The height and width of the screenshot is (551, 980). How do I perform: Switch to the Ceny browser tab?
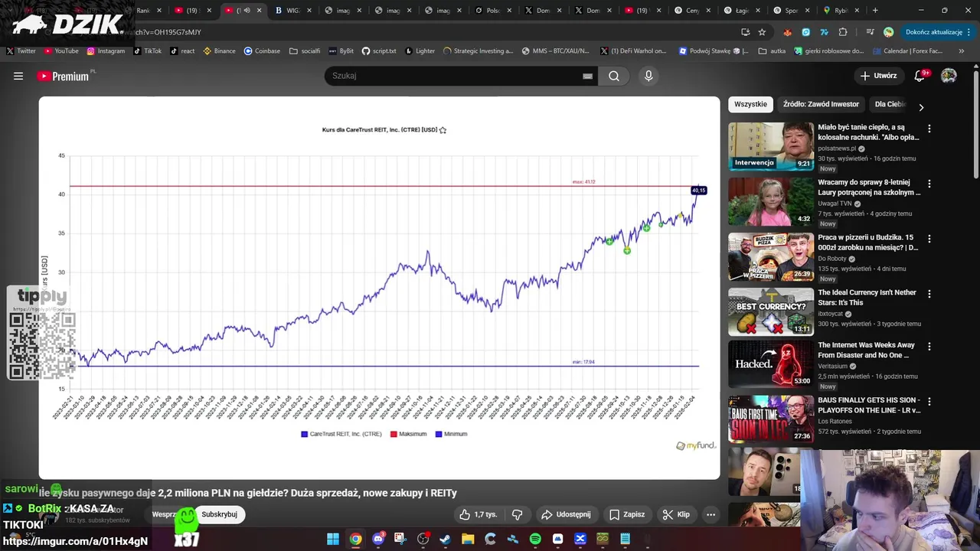tap(693, 11)
